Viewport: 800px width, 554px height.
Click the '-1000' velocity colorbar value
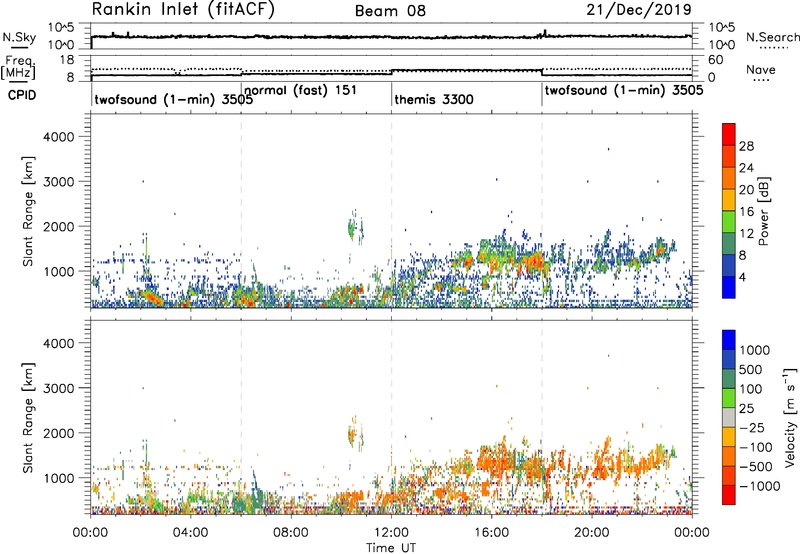(x=760, y=486)
